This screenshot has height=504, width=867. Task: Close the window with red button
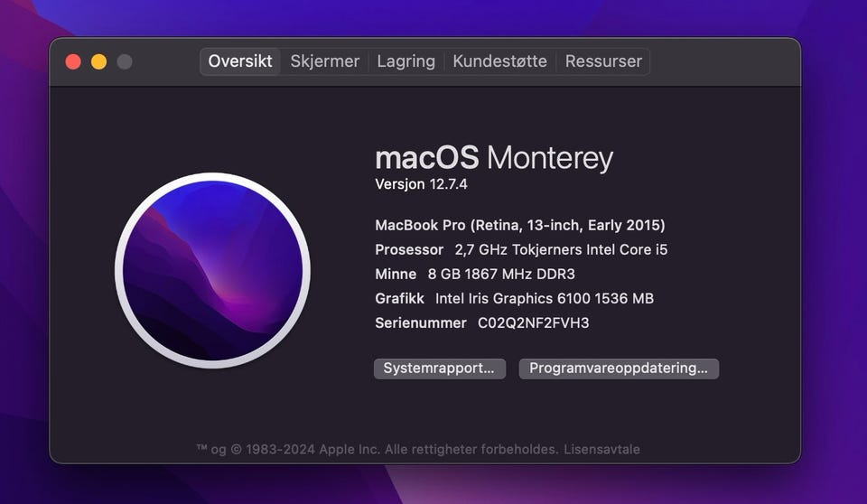[x=73, y=61]
